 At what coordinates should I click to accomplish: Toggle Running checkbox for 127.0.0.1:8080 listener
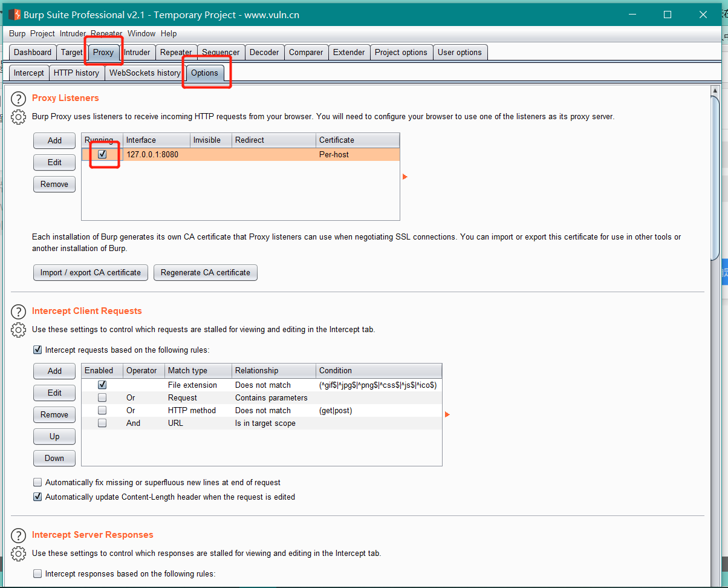[x=102, y=154]
